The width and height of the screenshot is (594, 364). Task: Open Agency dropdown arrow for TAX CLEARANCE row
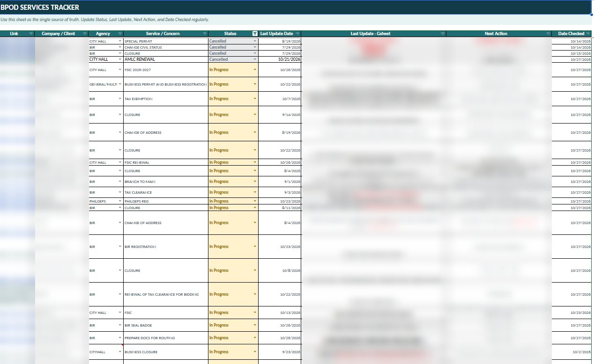click(120, 192)
